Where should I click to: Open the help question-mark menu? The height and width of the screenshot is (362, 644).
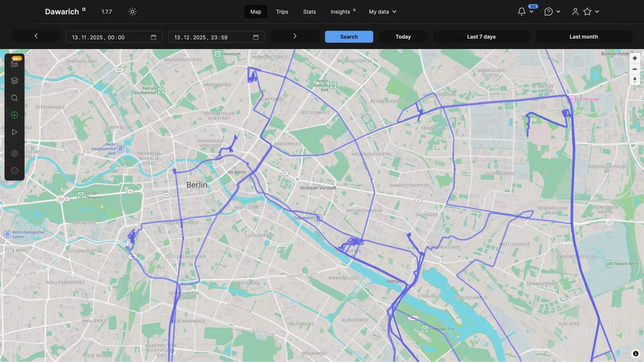point(548,12)
